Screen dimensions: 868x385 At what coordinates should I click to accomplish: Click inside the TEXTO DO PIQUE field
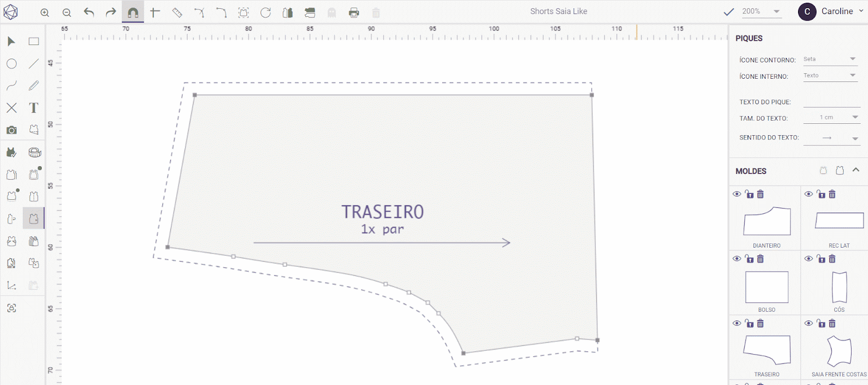pos(832,102)
